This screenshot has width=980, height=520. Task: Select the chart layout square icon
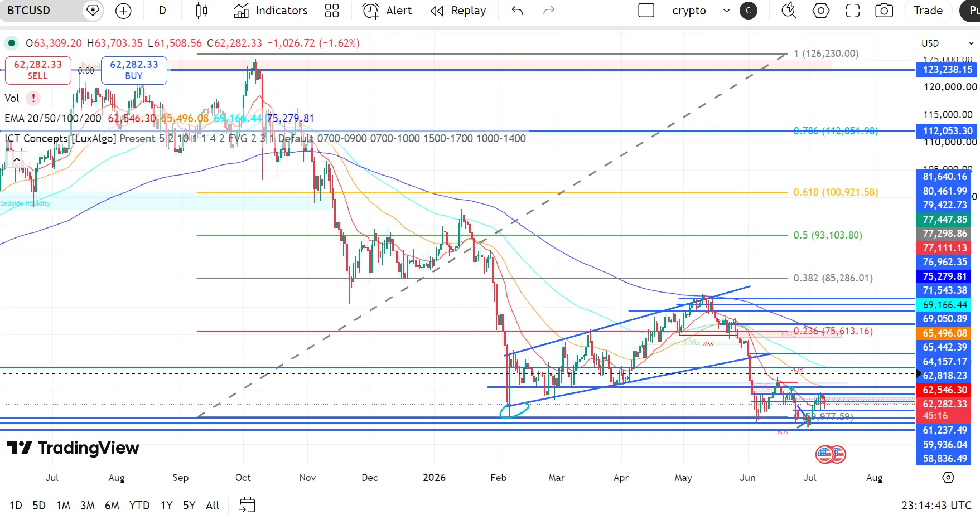(646, 11)
